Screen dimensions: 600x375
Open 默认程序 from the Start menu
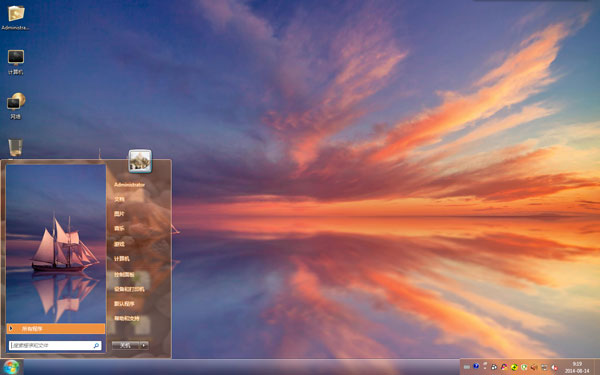[124, 304]
